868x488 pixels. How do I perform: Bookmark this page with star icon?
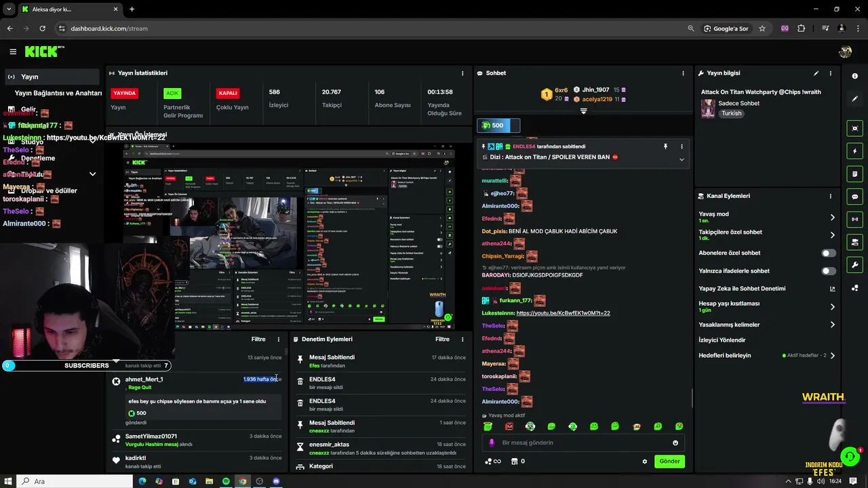click(x=762, y=28)
